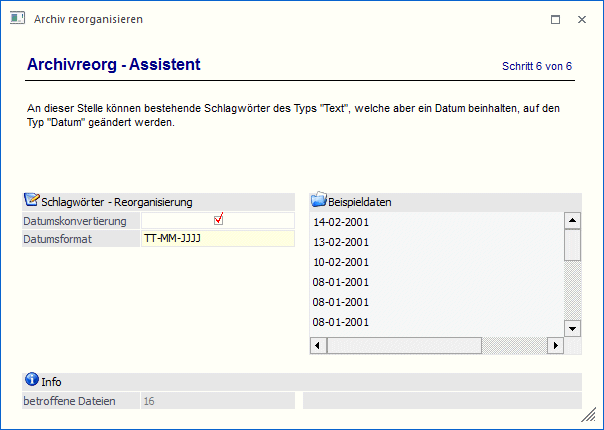Viewport: 604px width, 430px height.
Task: Click the horizontal scrollbar left arrow
Action: [319, 345]
